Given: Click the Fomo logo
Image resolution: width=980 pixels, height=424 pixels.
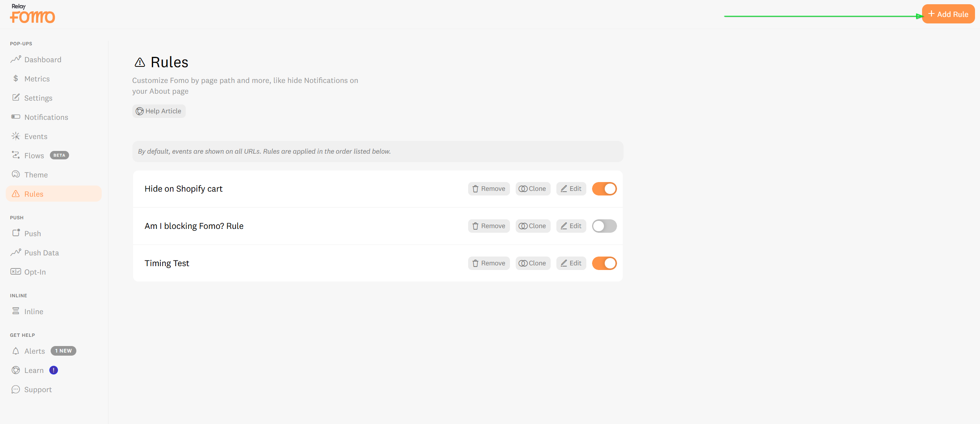Looking at the screenshot, I should pos(32,14).
